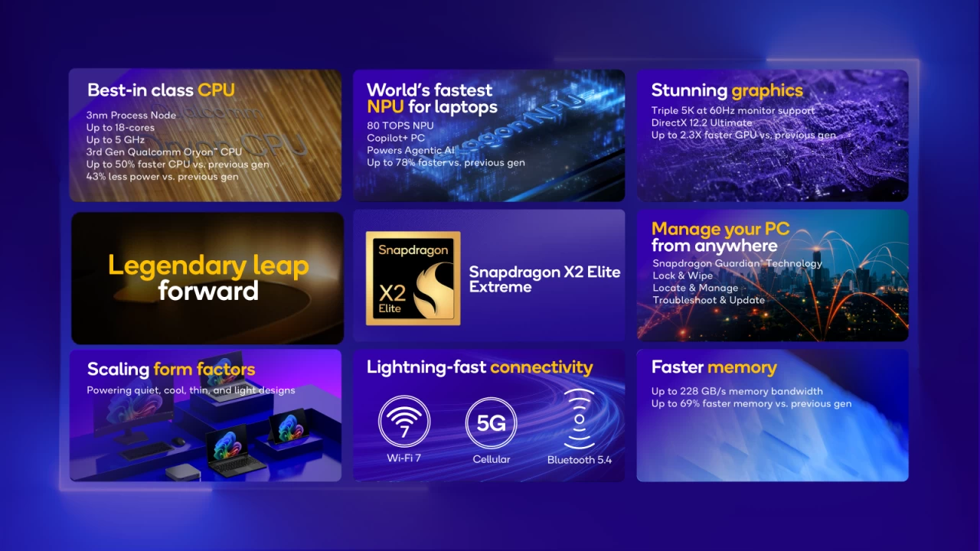Click 'Up to 69% faster memory vs. previous gen'

click(751, 403)
